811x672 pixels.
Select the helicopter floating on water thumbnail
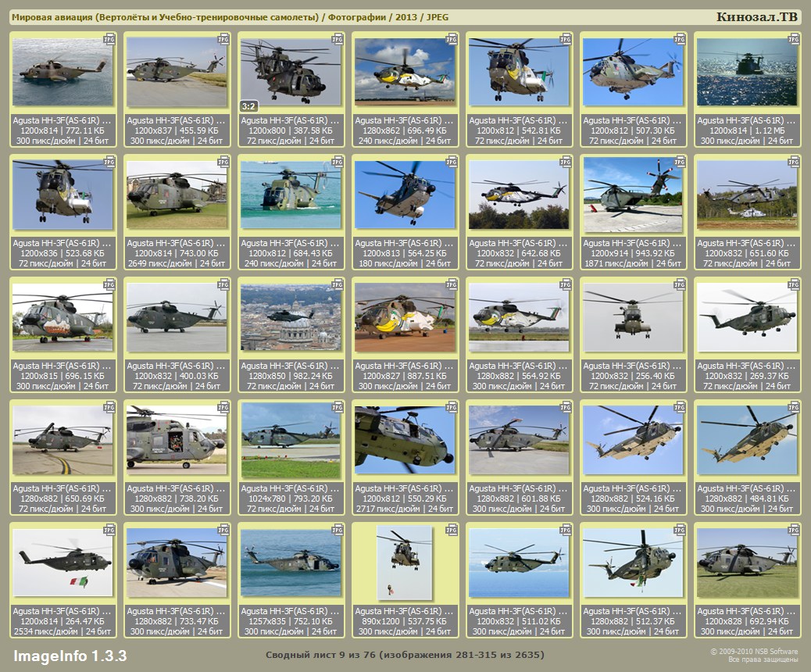[63, 73]
